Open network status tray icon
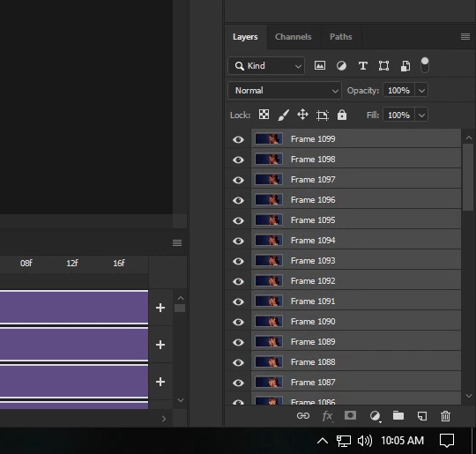 tap(344, 441)
